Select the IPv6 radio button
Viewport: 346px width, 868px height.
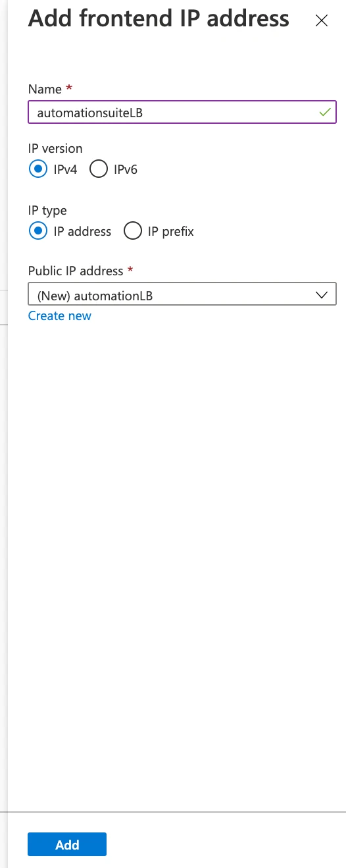99,169
